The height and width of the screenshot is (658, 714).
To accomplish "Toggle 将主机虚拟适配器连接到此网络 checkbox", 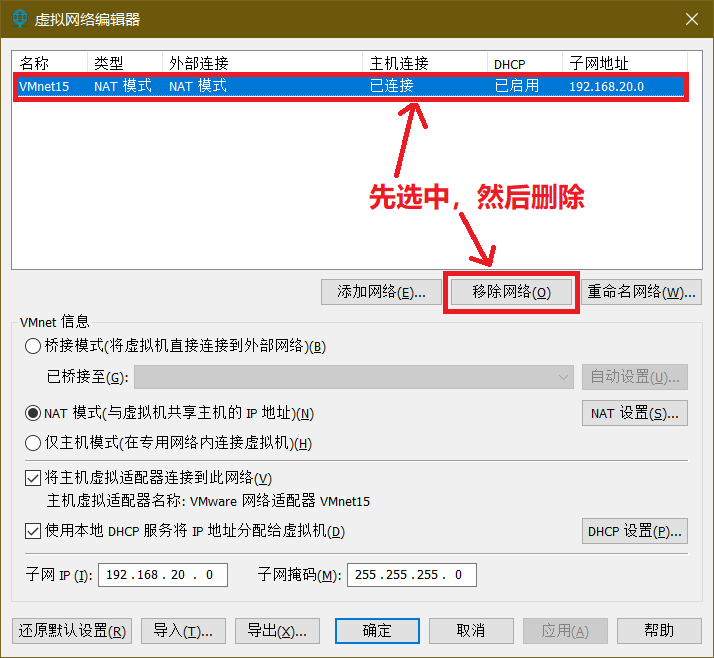I will (x=33, y=478).
